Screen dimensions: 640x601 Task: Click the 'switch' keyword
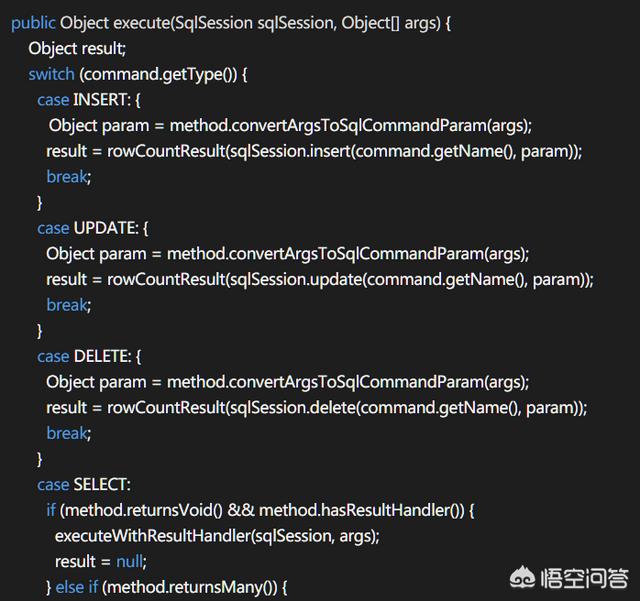[52, 75]
